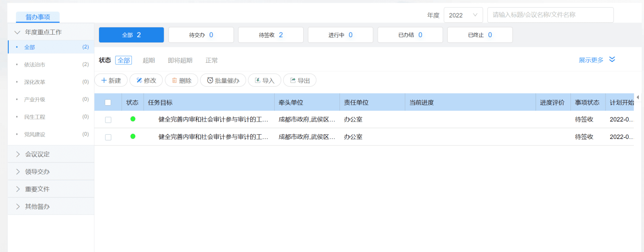Expand the 会议议定 section
Screen dimensions: 644x252
[x=51, y=154]
